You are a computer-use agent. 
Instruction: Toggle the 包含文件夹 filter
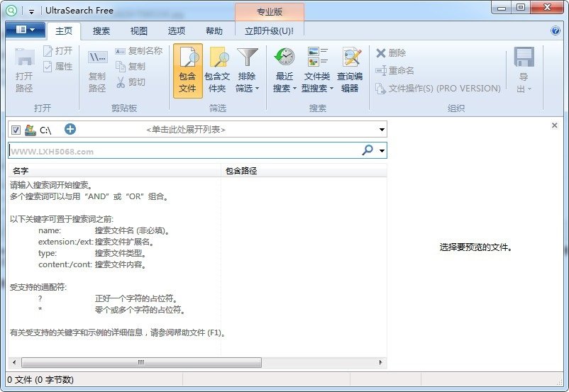pyautogui.click(x=217, y=71)
